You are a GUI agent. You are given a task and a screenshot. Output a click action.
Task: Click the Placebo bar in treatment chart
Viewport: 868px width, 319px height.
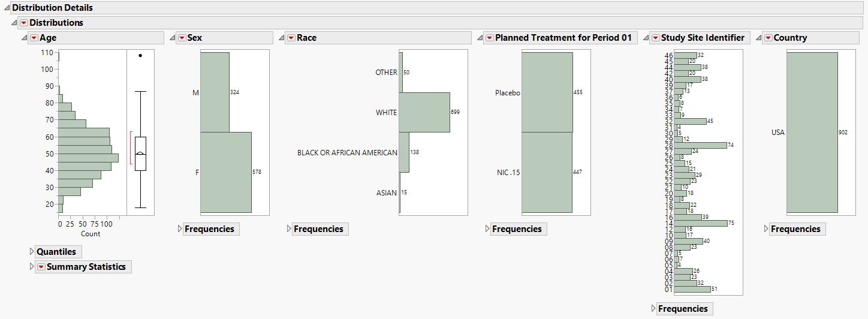(x=547, y=92)
